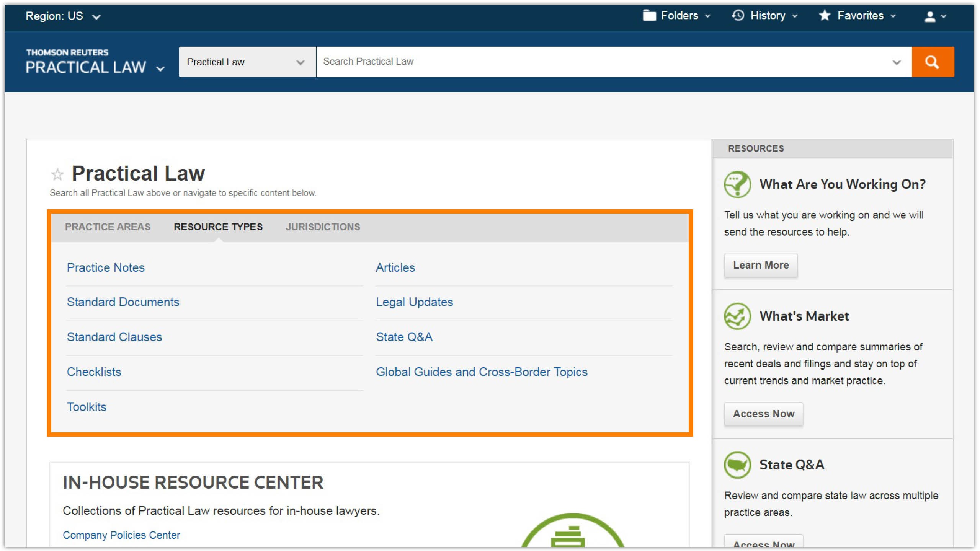Viewport: 980px width, 551px height.
Task: Click the State Q&A map icon
Action: (737, 465)
